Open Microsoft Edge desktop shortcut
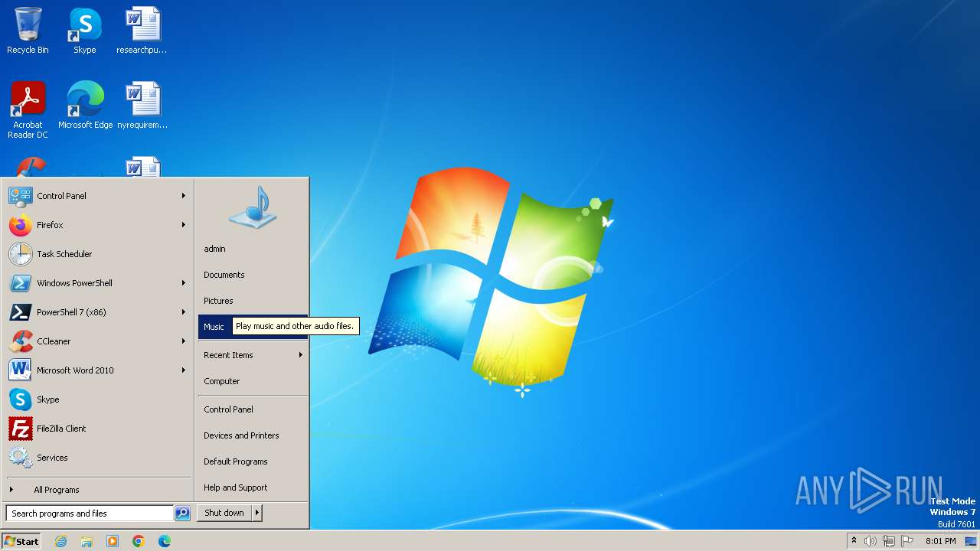This screenshot has width=980, height=551. click(x=85, y=105)
